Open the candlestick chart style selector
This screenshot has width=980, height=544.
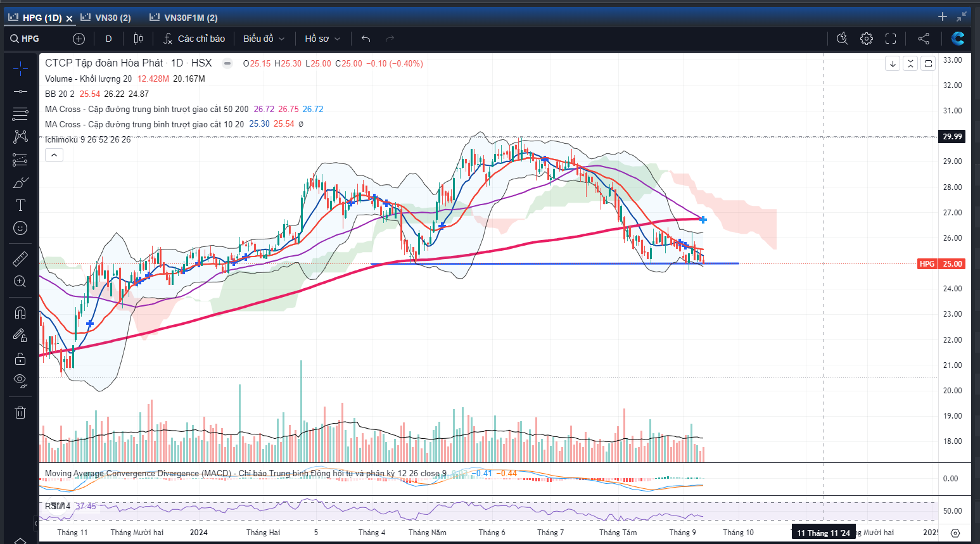[138, 39]
